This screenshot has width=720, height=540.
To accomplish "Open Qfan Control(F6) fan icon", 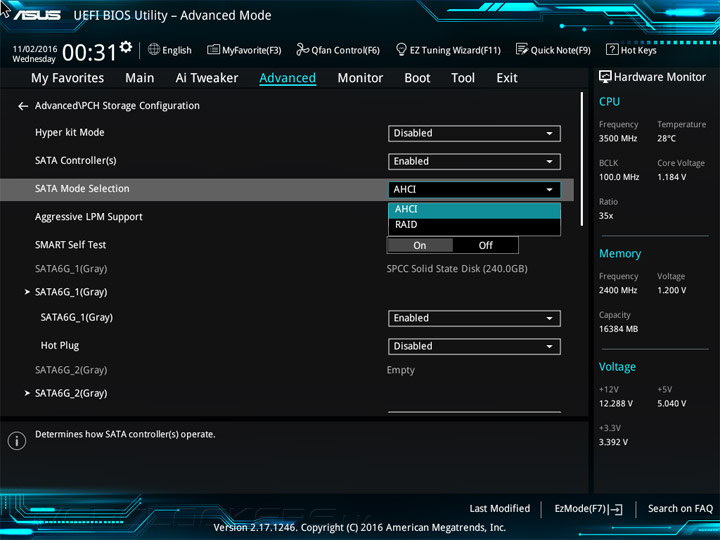I will (302, 49).
